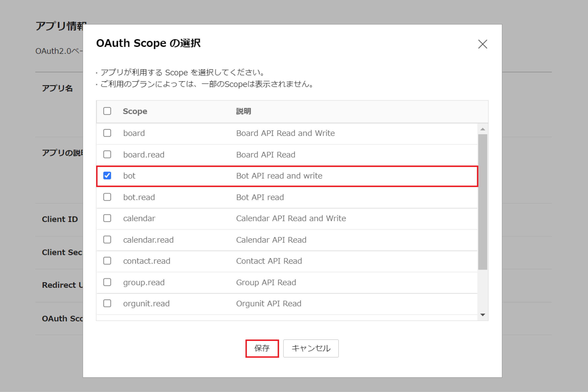Screen dimensions: 588x392
Task: Enable the board scope checkbox
Action: coord(107,133)
